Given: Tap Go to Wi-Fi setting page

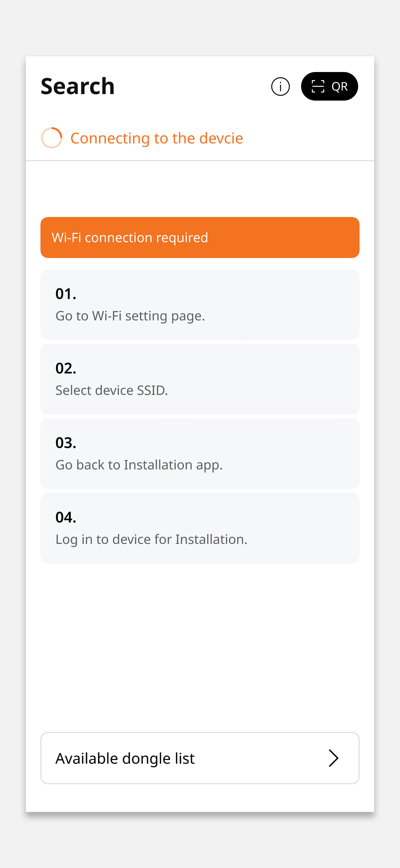Looking at the screenshot, I should (x=130, y=316).
